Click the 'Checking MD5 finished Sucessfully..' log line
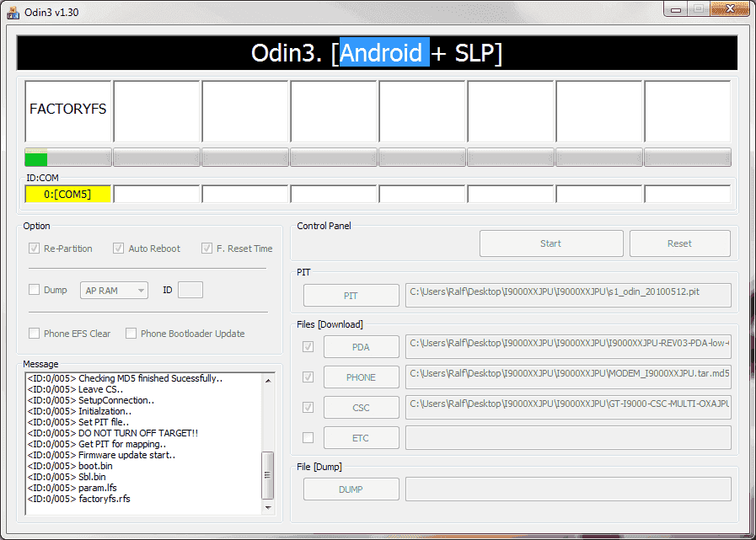The image size is (756, 540). (x=125, y=378)
